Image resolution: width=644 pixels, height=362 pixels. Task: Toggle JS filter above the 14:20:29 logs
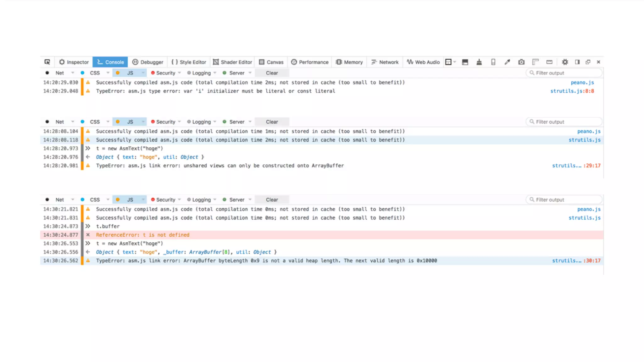coord(130,73)
